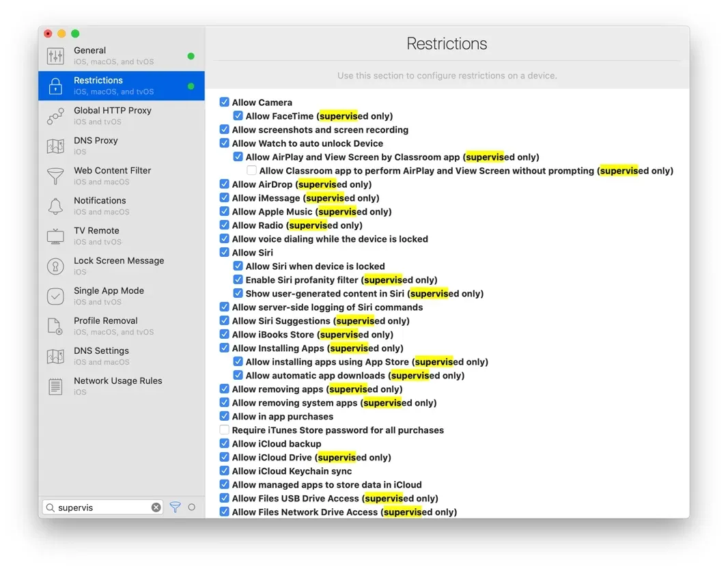Click the General sliders icon

(x=55, y=55)
